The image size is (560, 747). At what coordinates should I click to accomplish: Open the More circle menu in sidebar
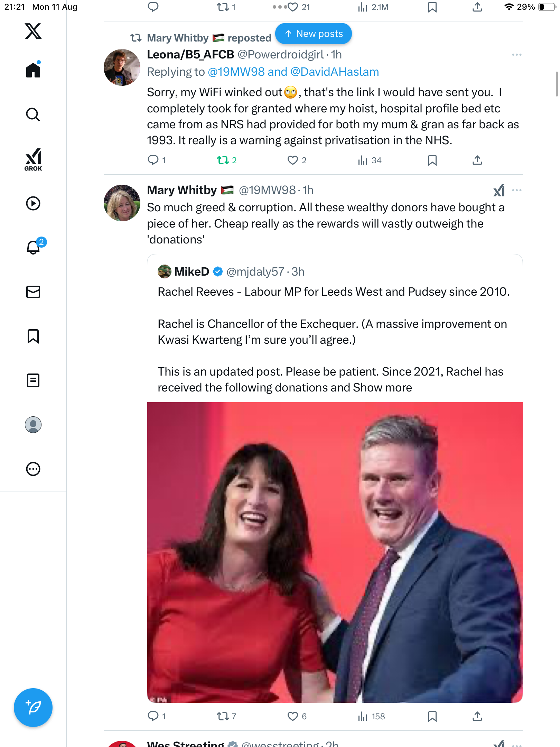(x=33, y=469)
